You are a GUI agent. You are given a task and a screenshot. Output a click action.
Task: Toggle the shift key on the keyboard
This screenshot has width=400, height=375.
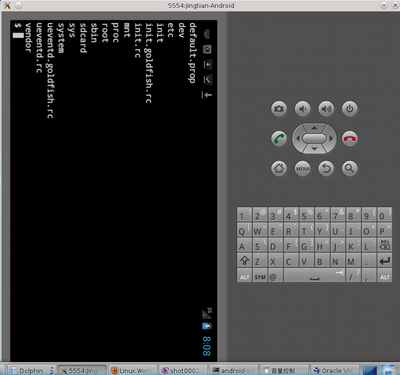[244, 260]
